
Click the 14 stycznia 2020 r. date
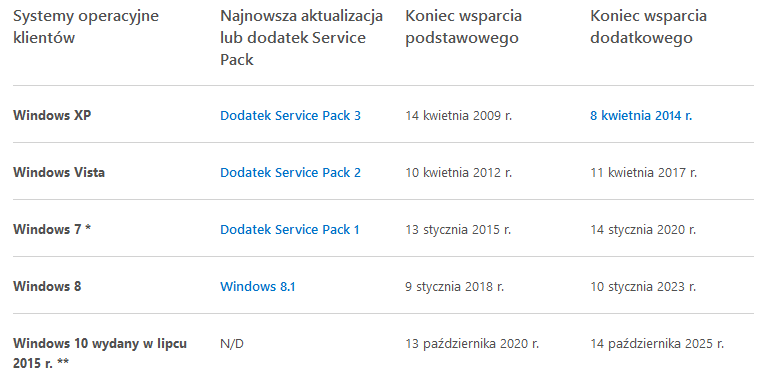(x=643, y=229)
